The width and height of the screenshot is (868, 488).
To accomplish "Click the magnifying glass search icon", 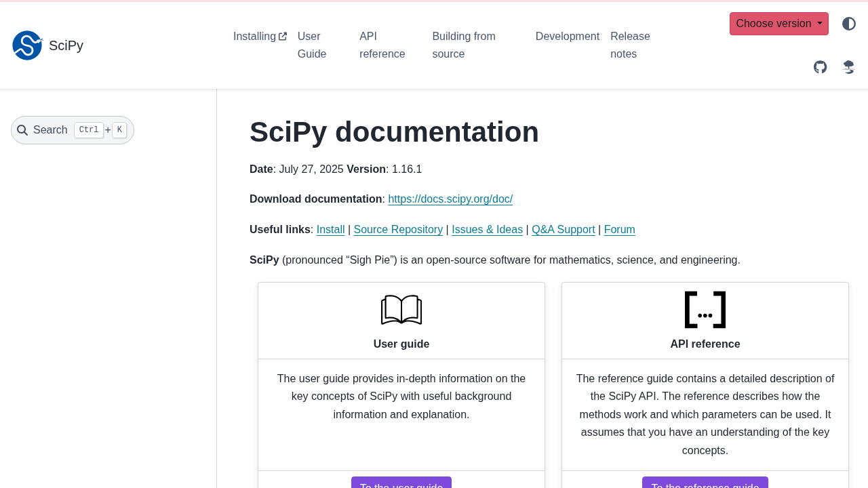I will [x=22, y=130].
